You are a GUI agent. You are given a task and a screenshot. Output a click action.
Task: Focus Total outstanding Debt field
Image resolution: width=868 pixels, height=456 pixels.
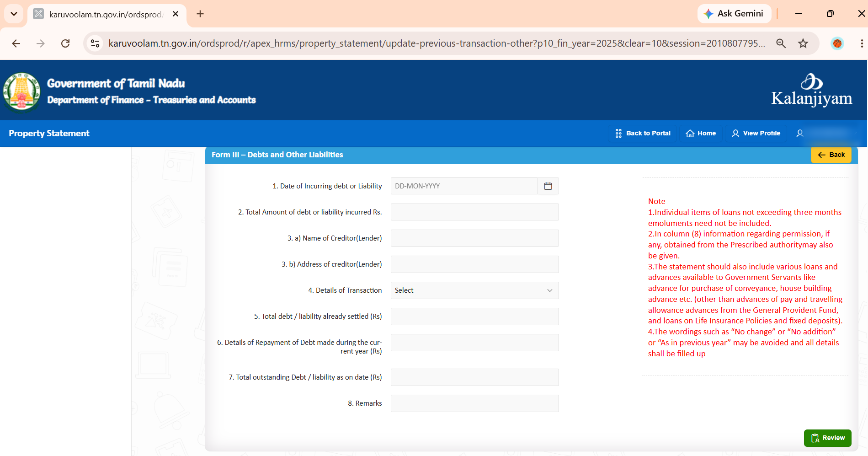[474, 377]
